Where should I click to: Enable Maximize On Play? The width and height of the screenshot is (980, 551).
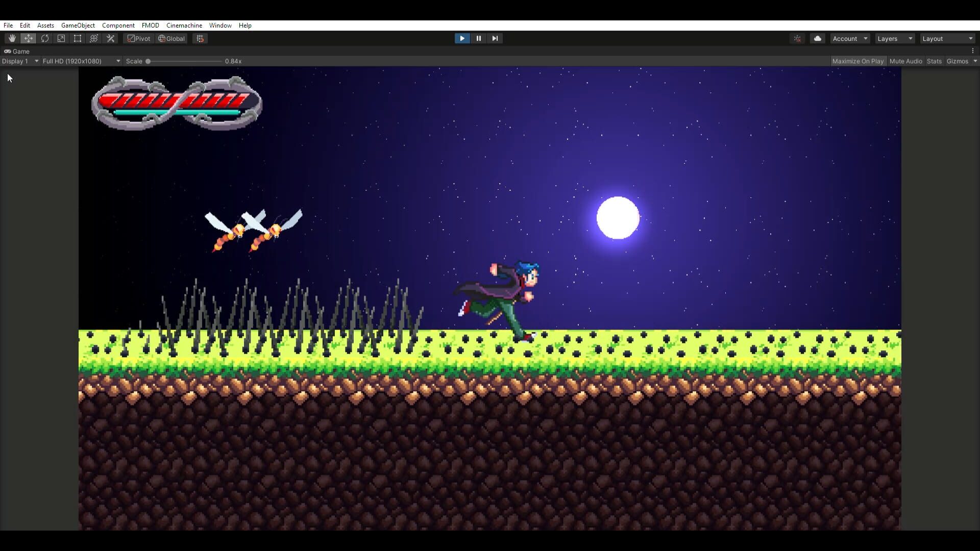859,61
